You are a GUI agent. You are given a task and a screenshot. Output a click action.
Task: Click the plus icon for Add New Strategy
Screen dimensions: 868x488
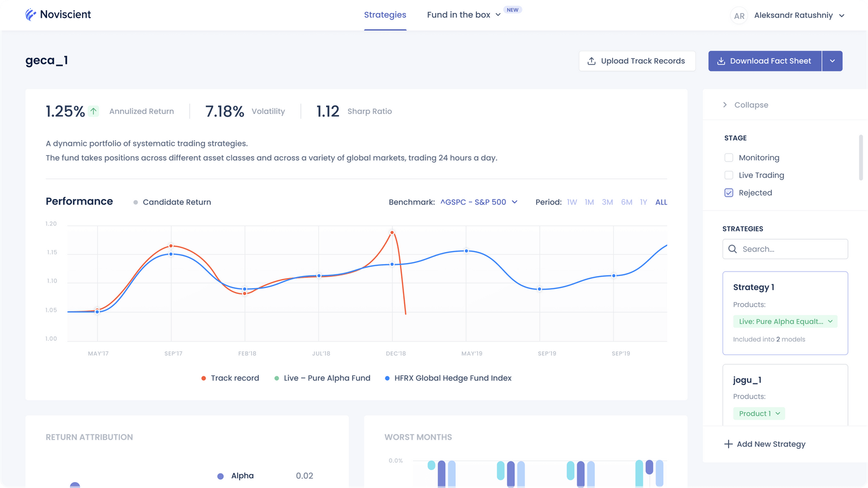pyautogui.click(x=728, y=444)
